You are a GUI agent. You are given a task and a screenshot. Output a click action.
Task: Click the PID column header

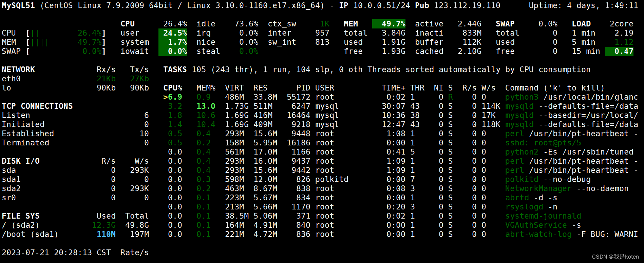303,88
